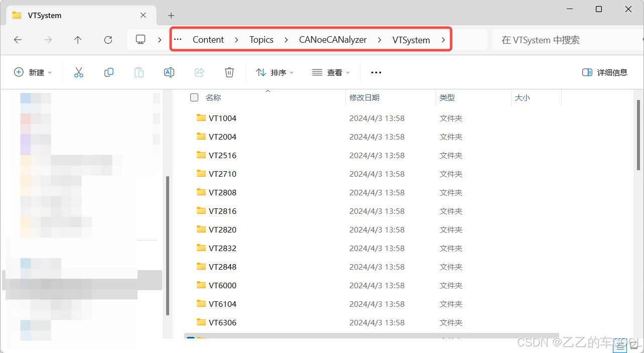The height and width of the screenshot is (353, 644).
Task: Open the 新建 (New) dropdown
Action: tap(33, 72)
